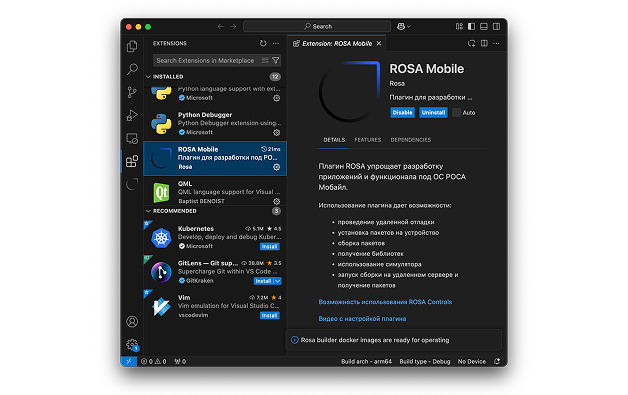
Task: Install the Vim extension
Action: coord(270,315)
